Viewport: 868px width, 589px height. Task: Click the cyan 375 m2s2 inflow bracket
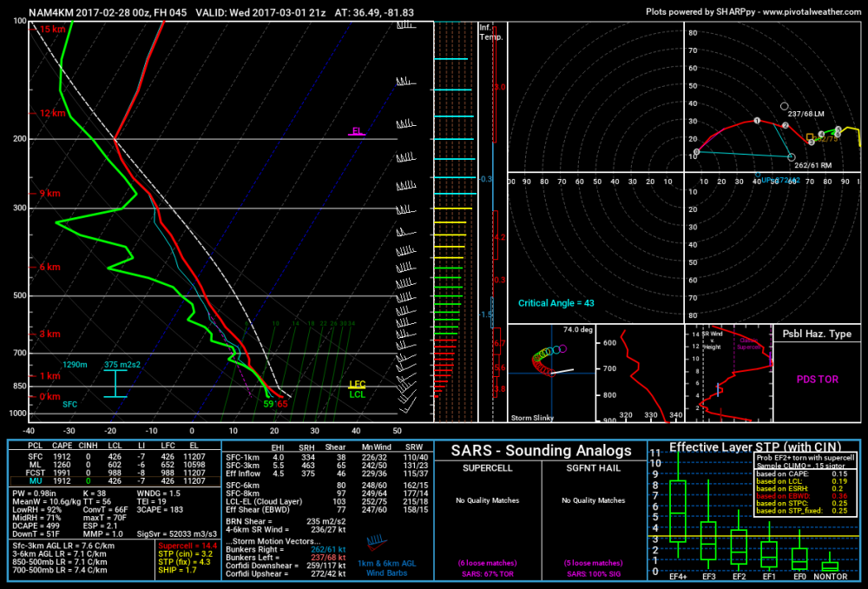click(x=115, y=383)
